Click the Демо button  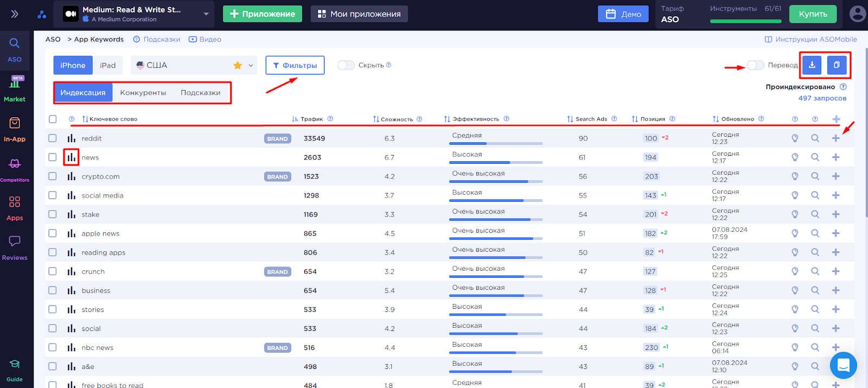623,14
